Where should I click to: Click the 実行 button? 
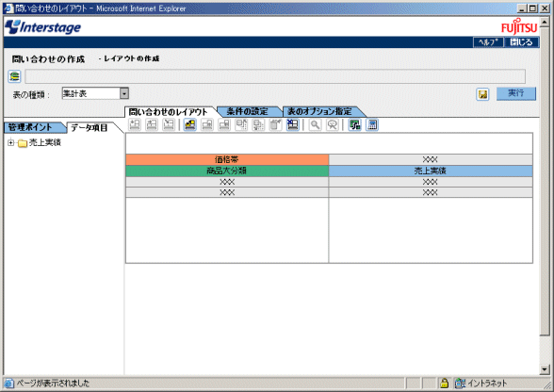click(516, 93)
